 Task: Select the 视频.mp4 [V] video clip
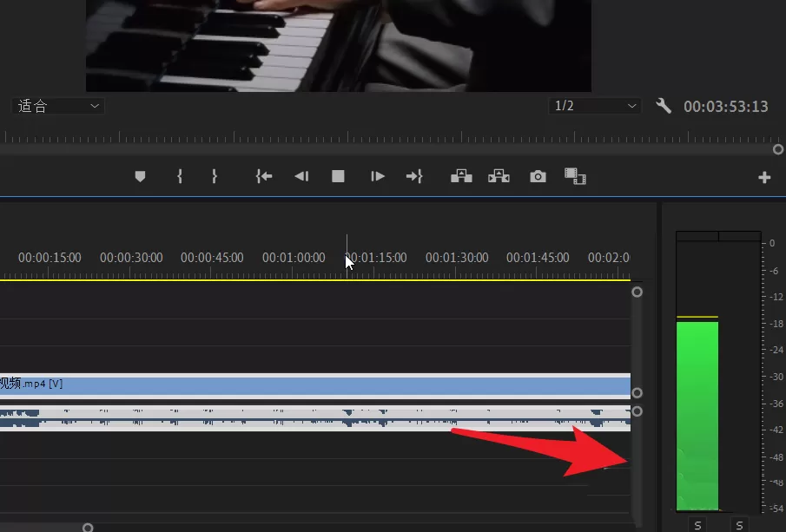pyautogui.click(x=315, y=385)
